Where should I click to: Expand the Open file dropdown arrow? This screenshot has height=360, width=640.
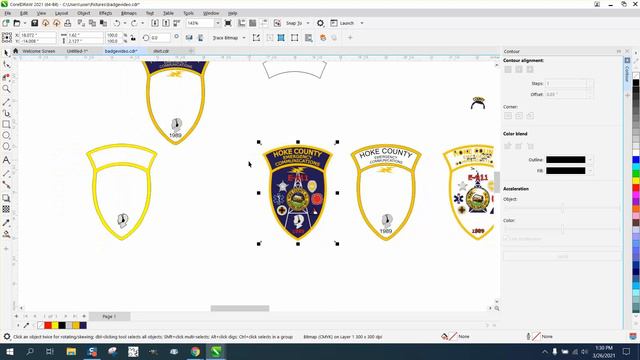coord(24,23)
